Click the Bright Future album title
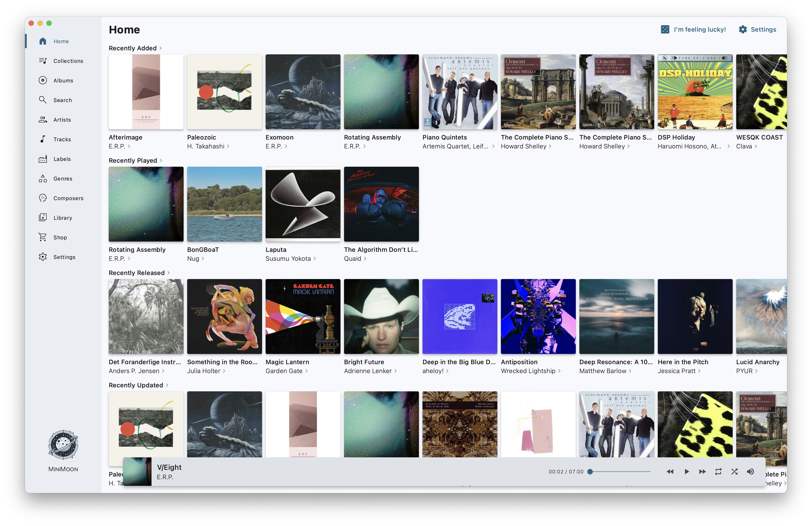Image resolution: width=812 pixels, height=526 pixels. 364,362
